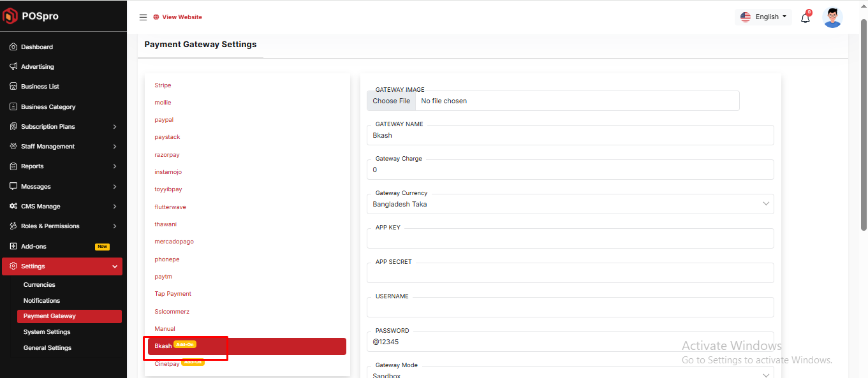
Task: Click the APP KEY input field
Action: 570,239
